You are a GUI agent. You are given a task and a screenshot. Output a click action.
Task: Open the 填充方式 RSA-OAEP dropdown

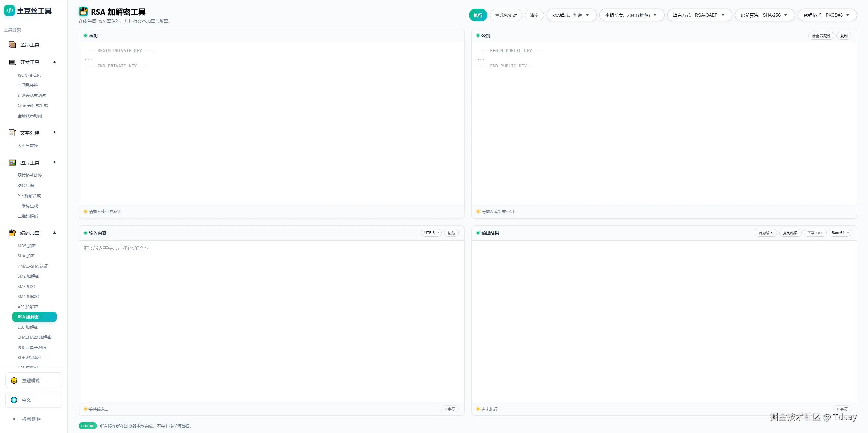699,15
